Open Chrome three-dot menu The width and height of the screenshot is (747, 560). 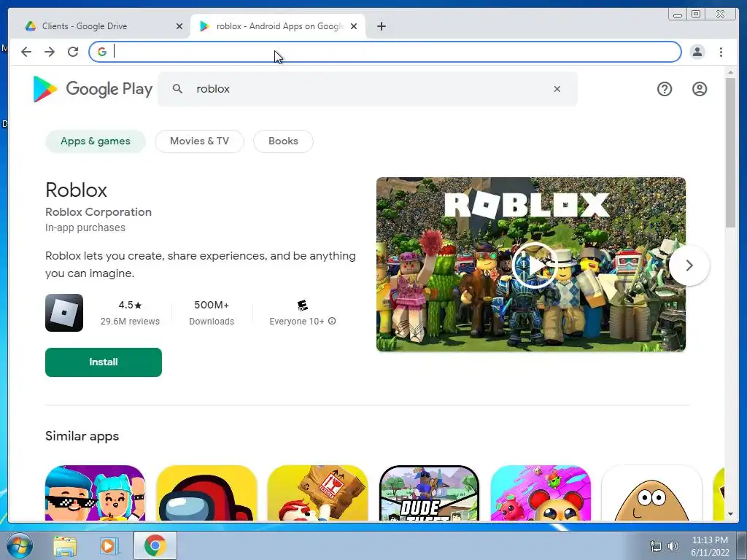(721, 52)
